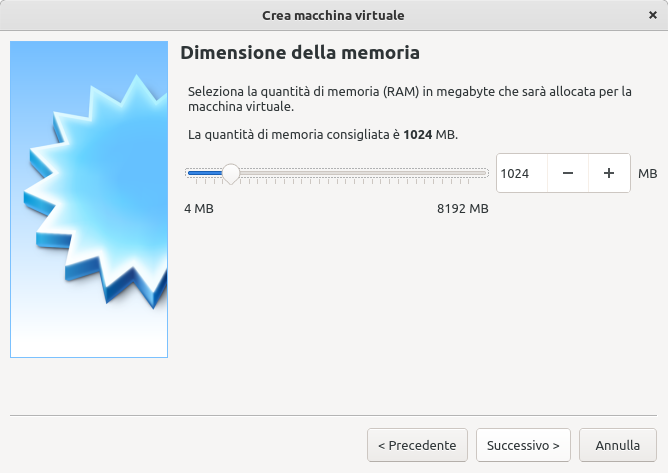Cancel the wizard with Annulla
This screenshot has height=473, width=668.
click(x=618, y=445)
